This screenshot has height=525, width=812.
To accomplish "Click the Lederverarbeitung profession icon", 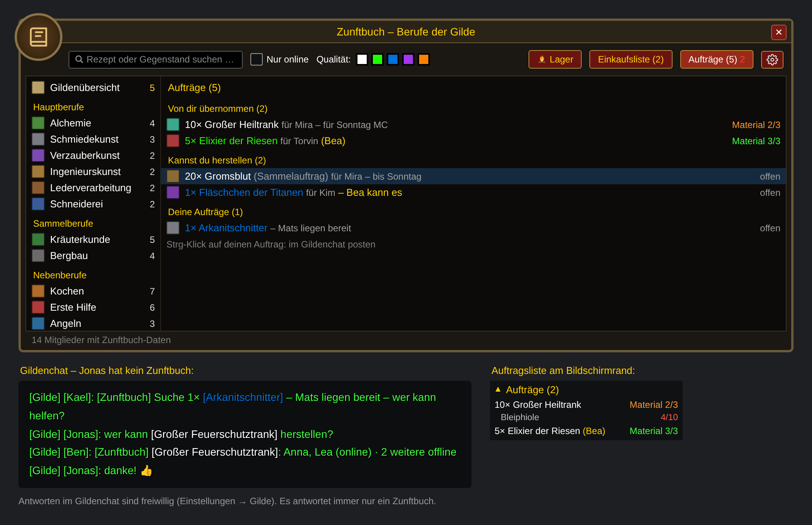I will coord(38,188).
